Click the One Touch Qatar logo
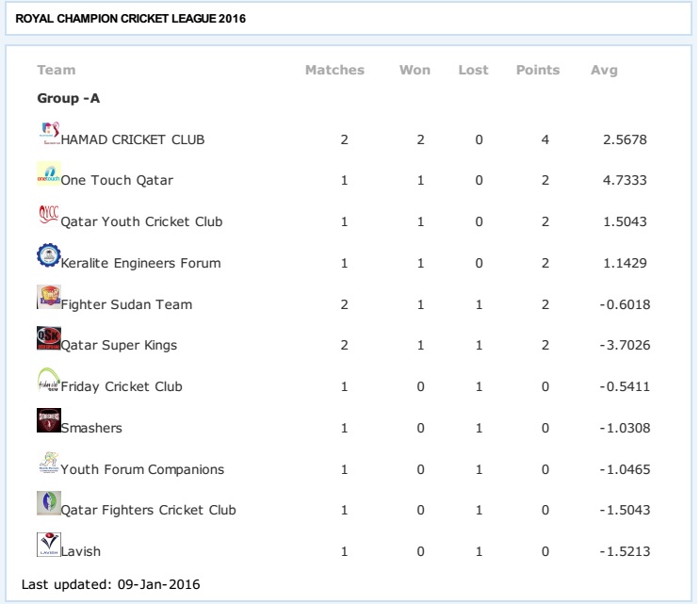 (49, 173)
